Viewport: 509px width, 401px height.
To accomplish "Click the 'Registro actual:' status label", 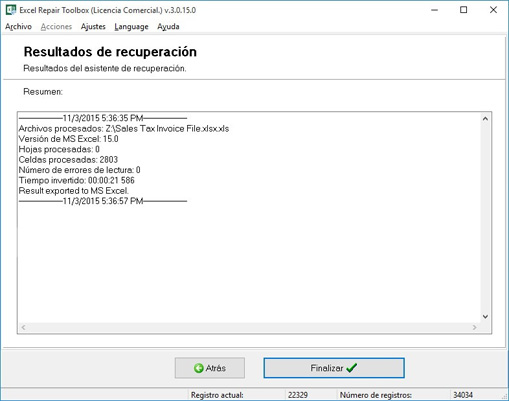I will 217,395.
